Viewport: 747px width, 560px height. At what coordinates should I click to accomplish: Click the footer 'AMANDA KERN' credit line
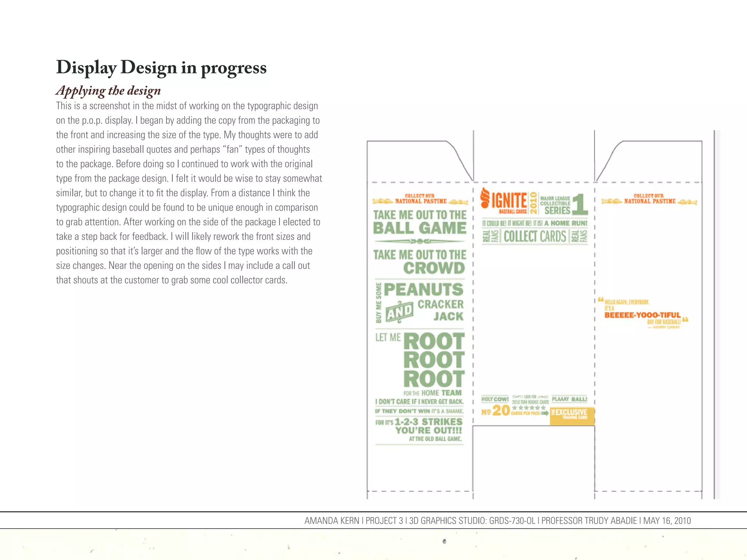point(498,521)
